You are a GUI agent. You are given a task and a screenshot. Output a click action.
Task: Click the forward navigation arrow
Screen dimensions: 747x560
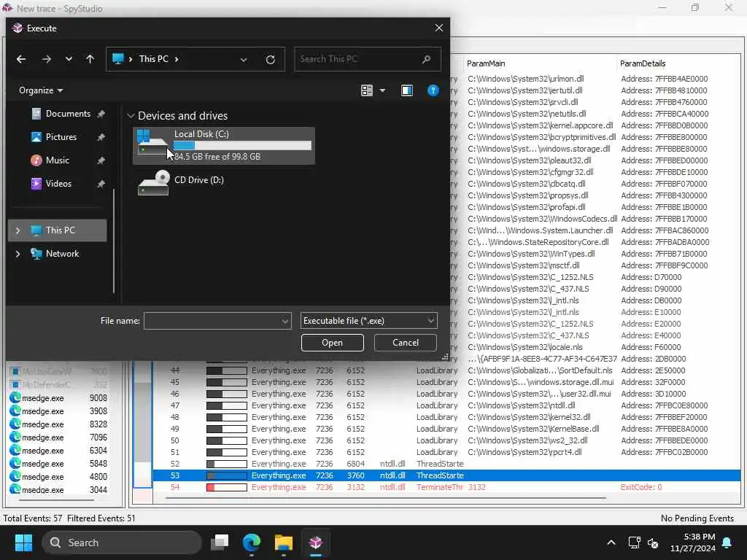[x=47, y=59]
